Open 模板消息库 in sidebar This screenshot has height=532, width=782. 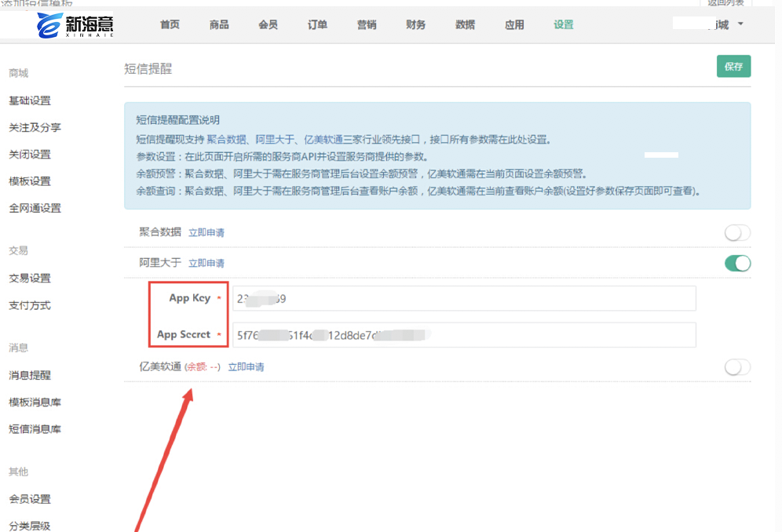point(35,402)
